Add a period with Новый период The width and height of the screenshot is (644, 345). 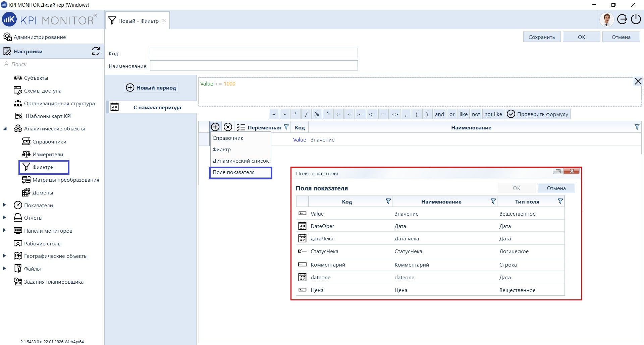[151, 88]
